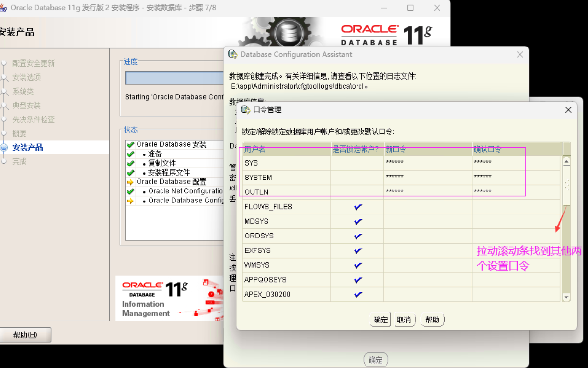The height and width of the screenshot is (368, 588).
Task: Select 配置安全更新 step in the sidebar
Action: tap(34, 63)
